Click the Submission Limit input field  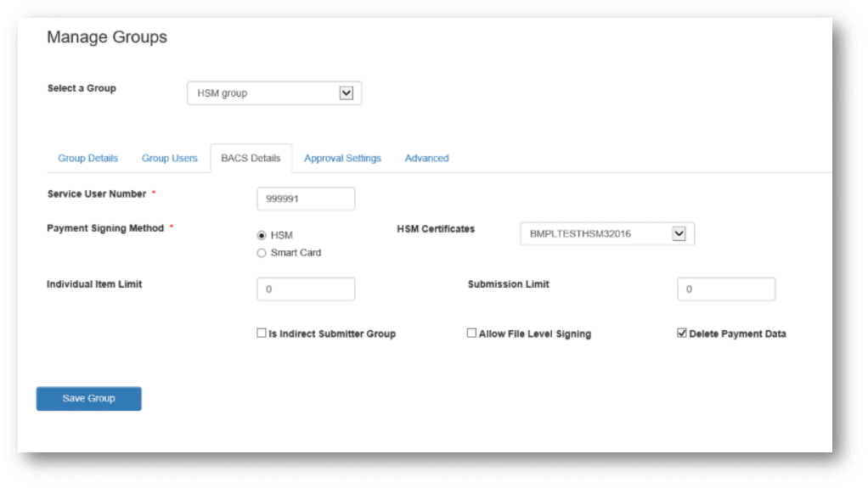[x=725, y=289]
